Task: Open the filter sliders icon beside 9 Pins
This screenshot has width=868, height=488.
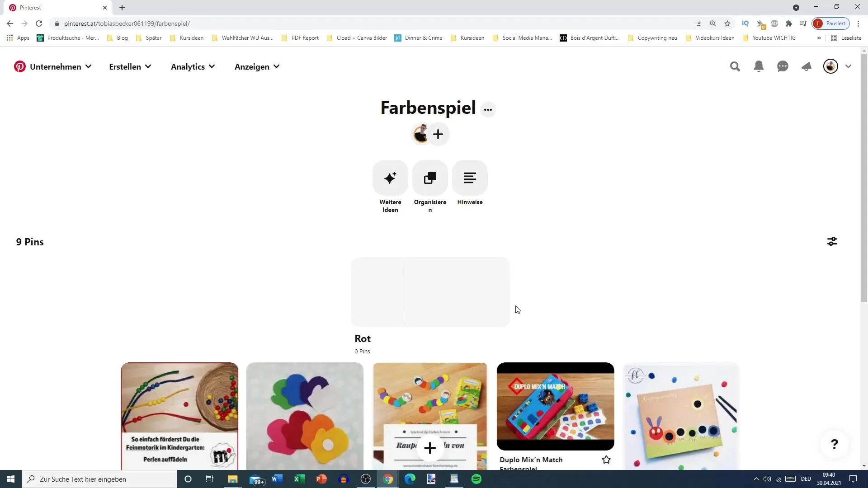Action: tap(832, 242)
